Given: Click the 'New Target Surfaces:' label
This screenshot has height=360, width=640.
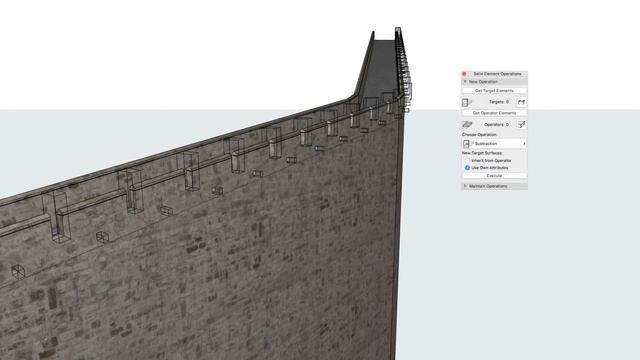Looking at the screenshot, I should [x=482, y=153].
